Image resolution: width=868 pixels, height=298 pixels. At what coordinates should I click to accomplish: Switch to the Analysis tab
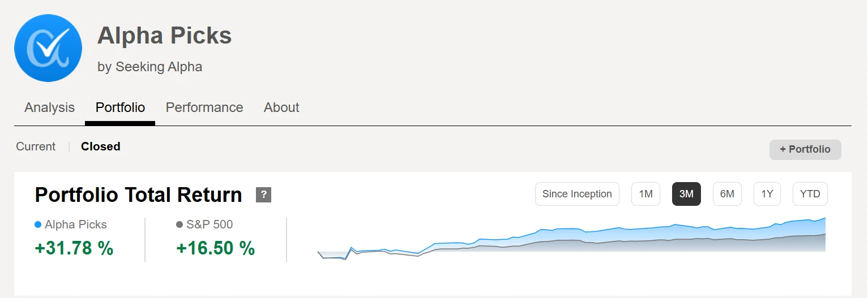[x=49, y=107]
